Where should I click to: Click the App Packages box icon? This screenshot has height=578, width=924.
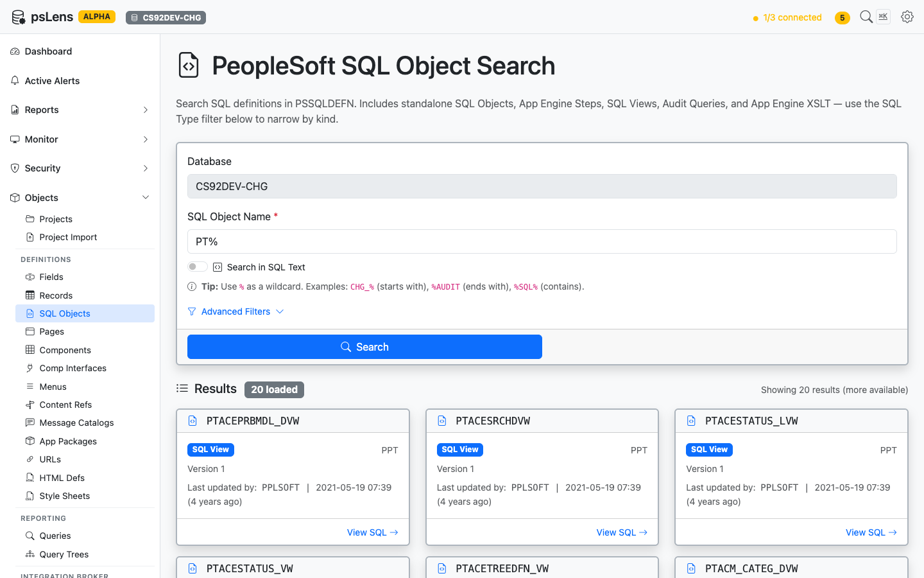30,441
